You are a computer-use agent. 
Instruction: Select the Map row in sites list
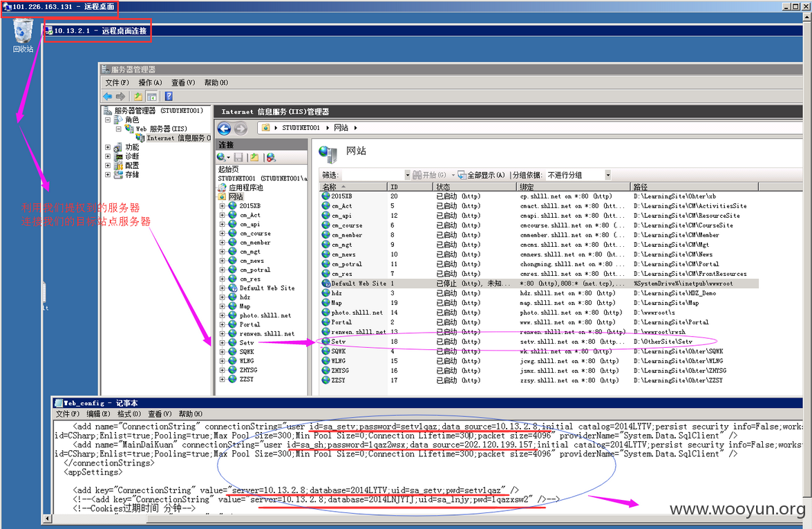(538, 303)
